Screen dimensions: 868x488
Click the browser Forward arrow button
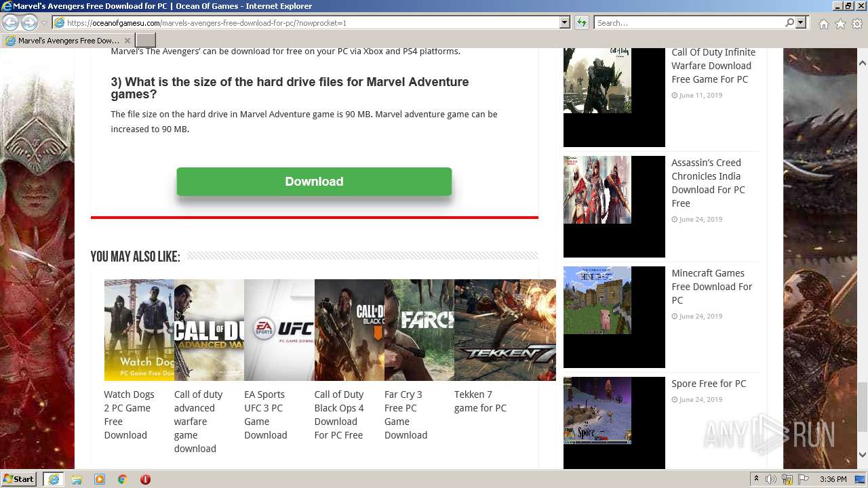29,22
